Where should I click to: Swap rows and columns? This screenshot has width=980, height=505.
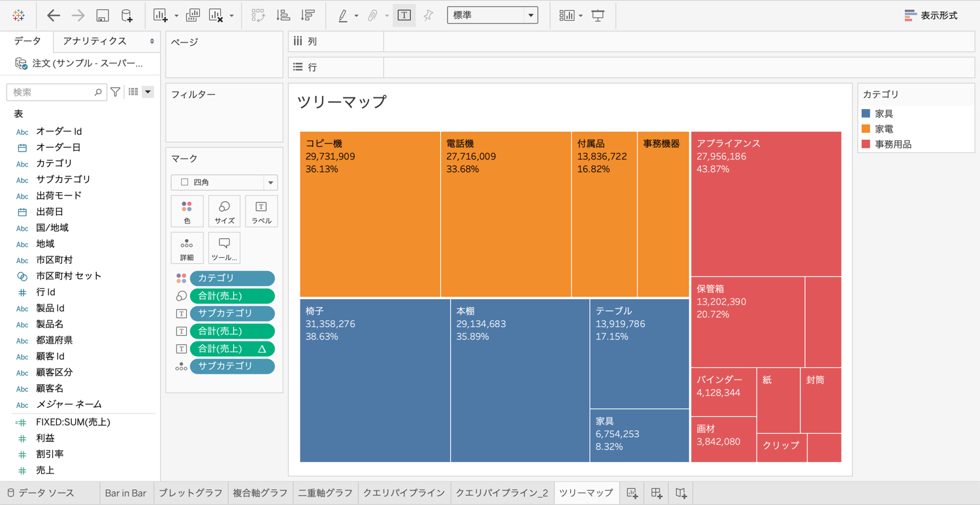click(x=258, y=15)
